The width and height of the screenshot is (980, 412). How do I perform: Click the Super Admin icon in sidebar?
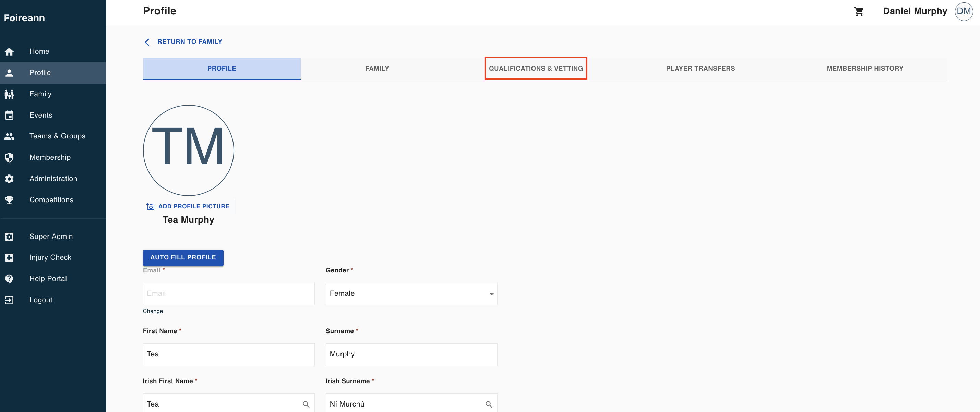click(10, 237)
